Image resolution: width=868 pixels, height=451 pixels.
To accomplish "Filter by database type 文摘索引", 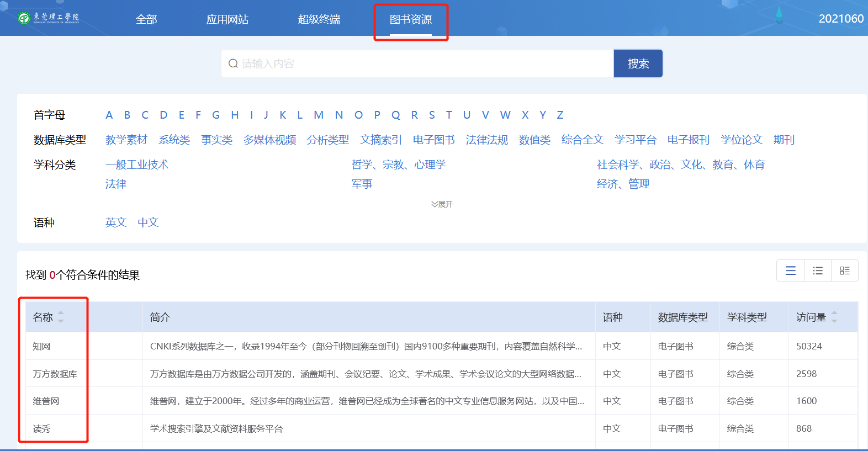I will [x=381, y=140].
